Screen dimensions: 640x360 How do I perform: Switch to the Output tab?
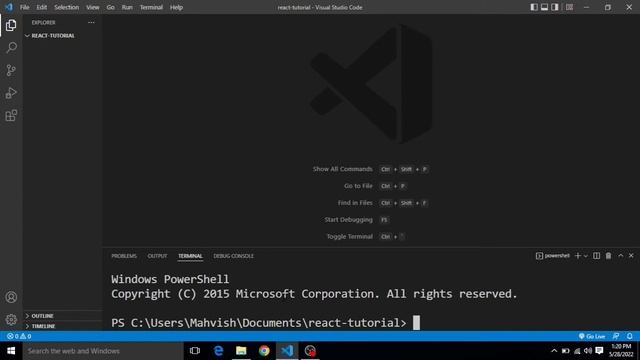[157, 256]
